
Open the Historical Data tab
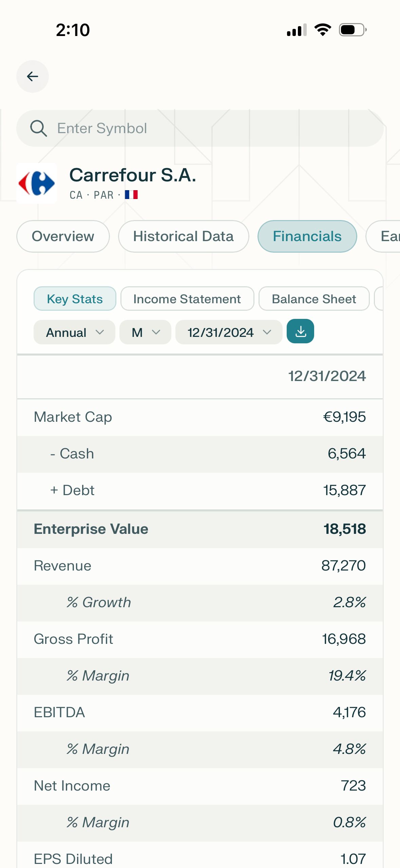(x=183, y=236)
